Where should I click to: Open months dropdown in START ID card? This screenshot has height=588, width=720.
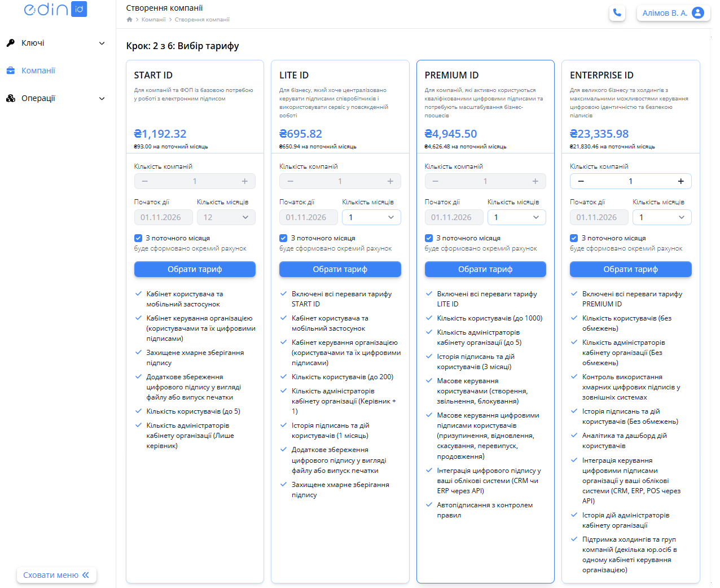coord(226,217)
